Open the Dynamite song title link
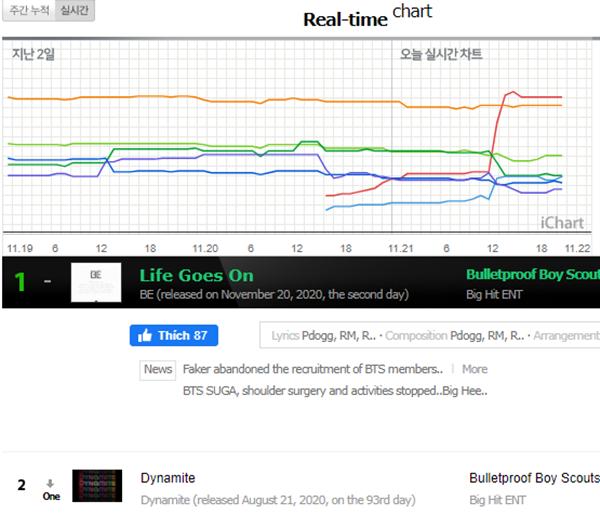This screenshot has height=514, width=600. (x=167, y=478)
